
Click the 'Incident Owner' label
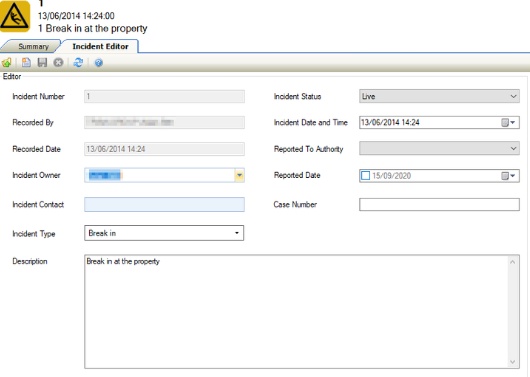tap(36, 175)
